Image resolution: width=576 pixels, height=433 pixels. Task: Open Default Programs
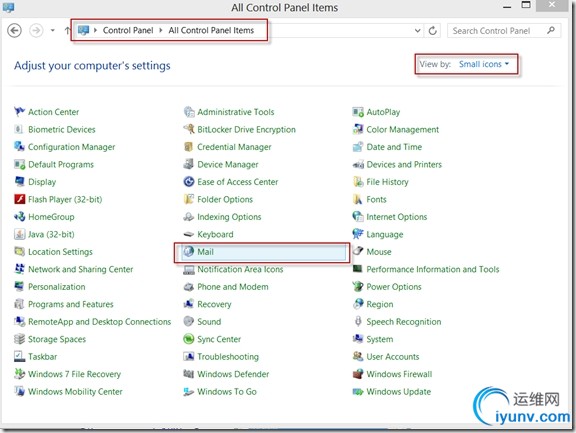61,164
